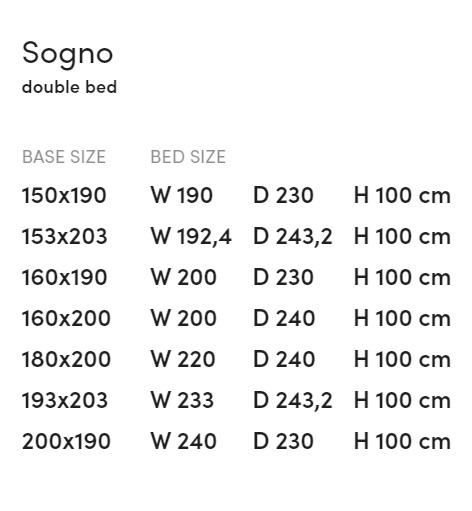Select depth D 230 in 200x190 row
The height and width of the screenshot is (511, 472).
click(283, 441)
